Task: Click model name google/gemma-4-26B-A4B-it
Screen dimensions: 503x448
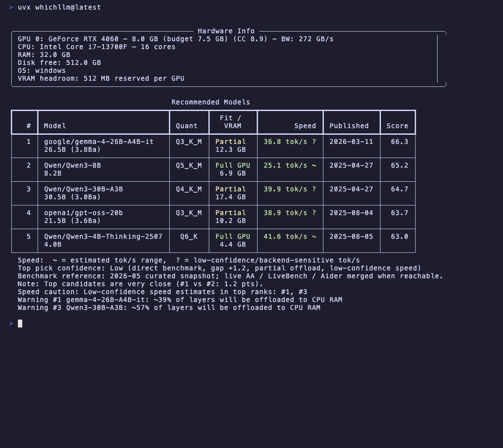Action: click(x=99, y=142)
